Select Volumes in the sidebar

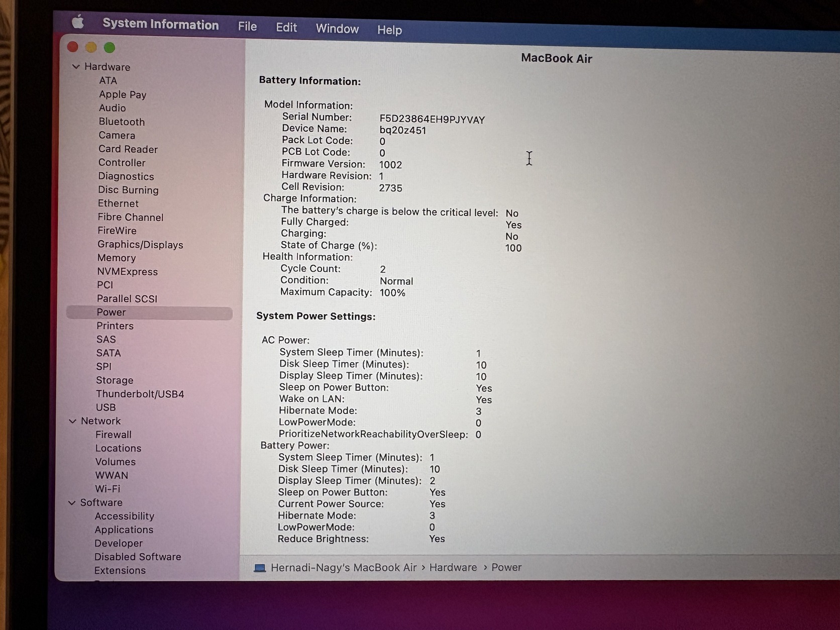click(x=116, y=462)
